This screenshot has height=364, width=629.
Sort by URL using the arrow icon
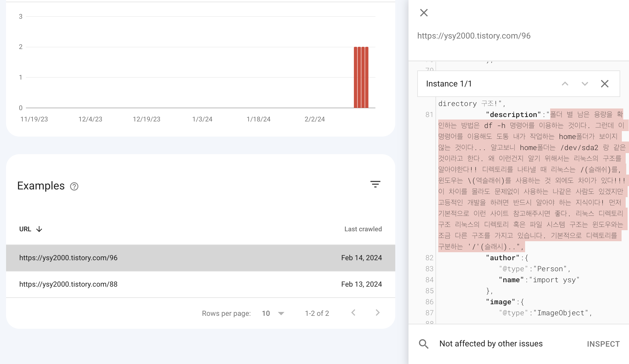point(39,229)
